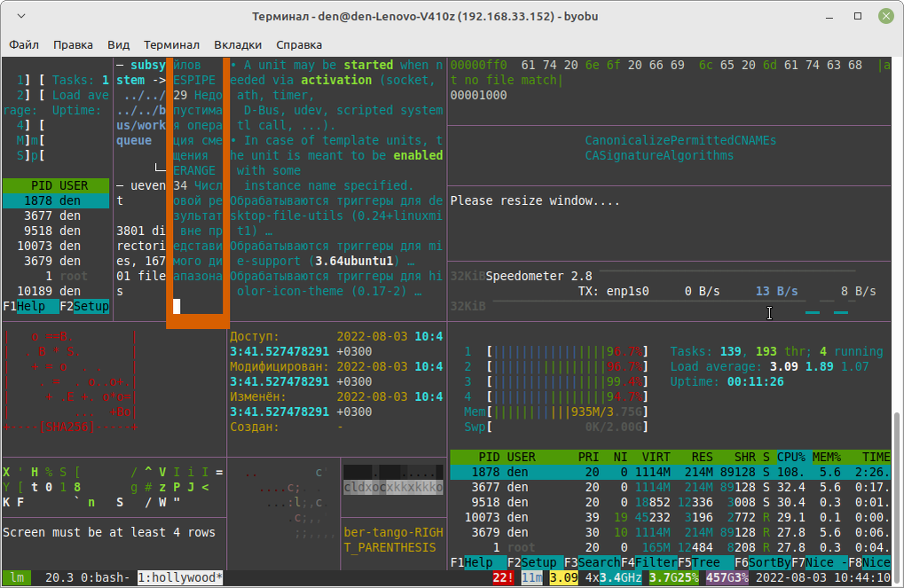Sort htop by the MEM% column header

point(827,457)
